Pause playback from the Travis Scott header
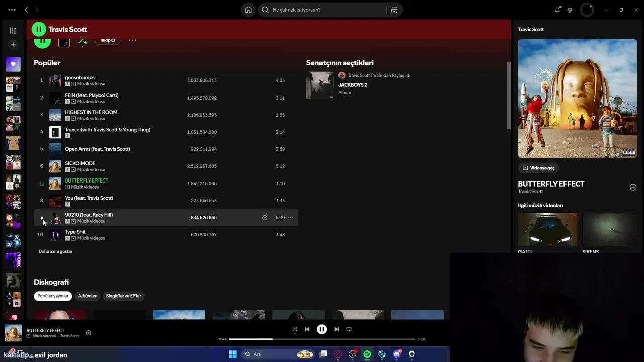This screenshot has height=362, width=644. 39,29
